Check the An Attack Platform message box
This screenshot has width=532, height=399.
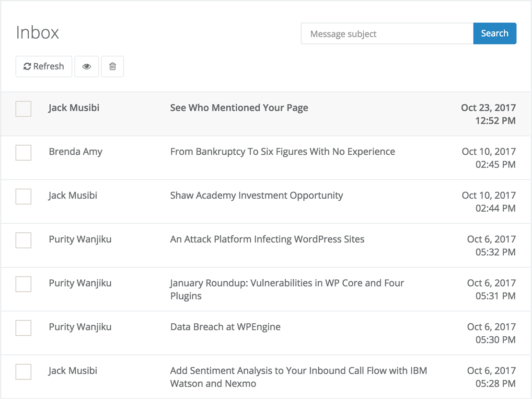(x=23, y=240)
